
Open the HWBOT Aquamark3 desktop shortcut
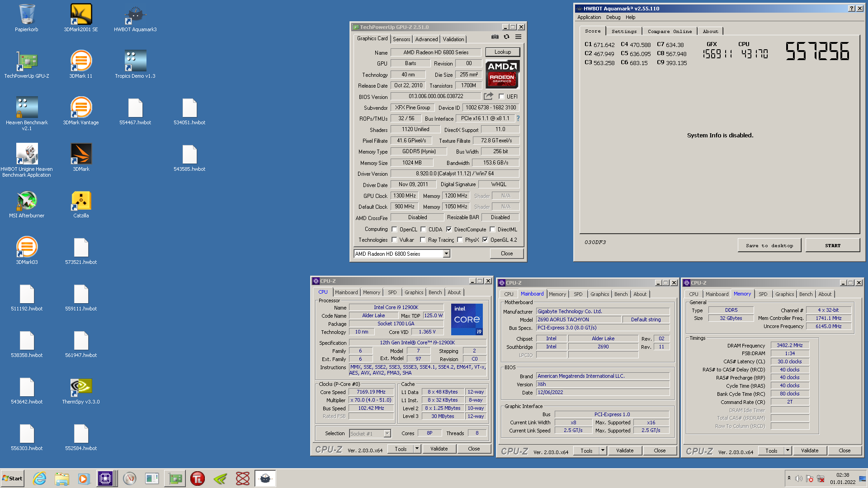[x=135, y=18]
